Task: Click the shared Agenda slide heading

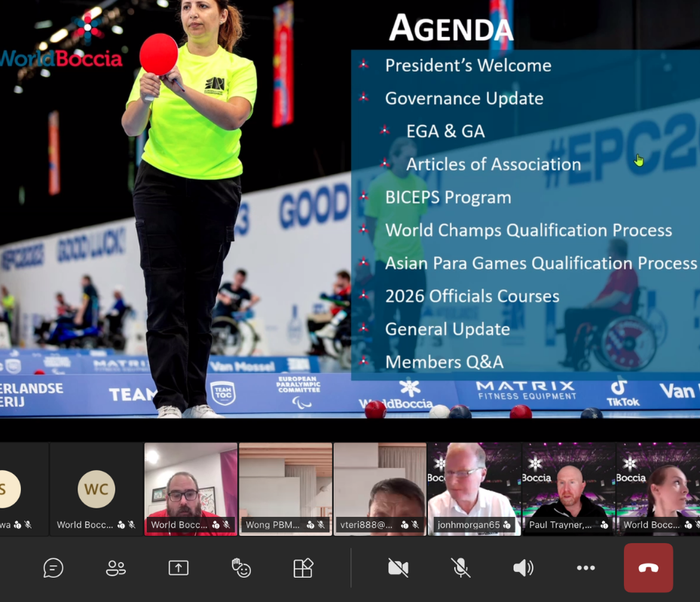Action: [x=451, y=29]
